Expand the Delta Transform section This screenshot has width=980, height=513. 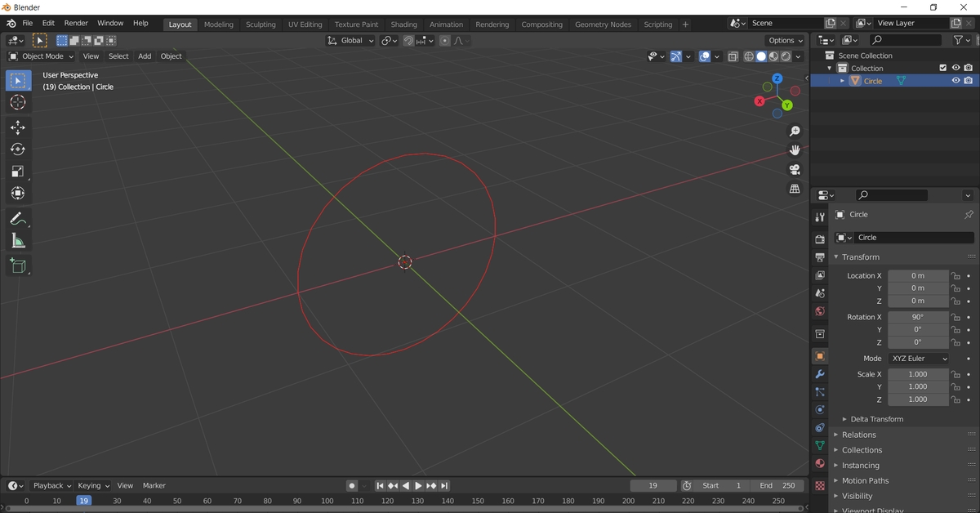pos(876,419)
